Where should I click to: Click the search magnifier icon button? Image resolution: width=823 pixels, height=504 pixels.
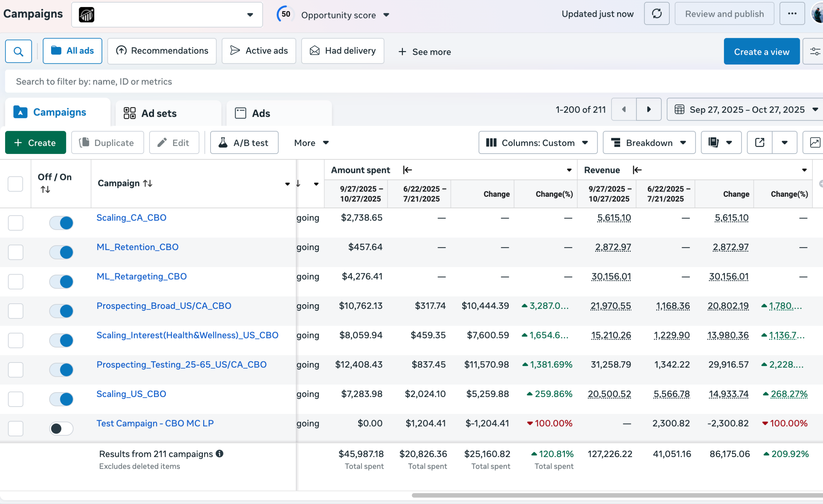[x=18, y=51]
